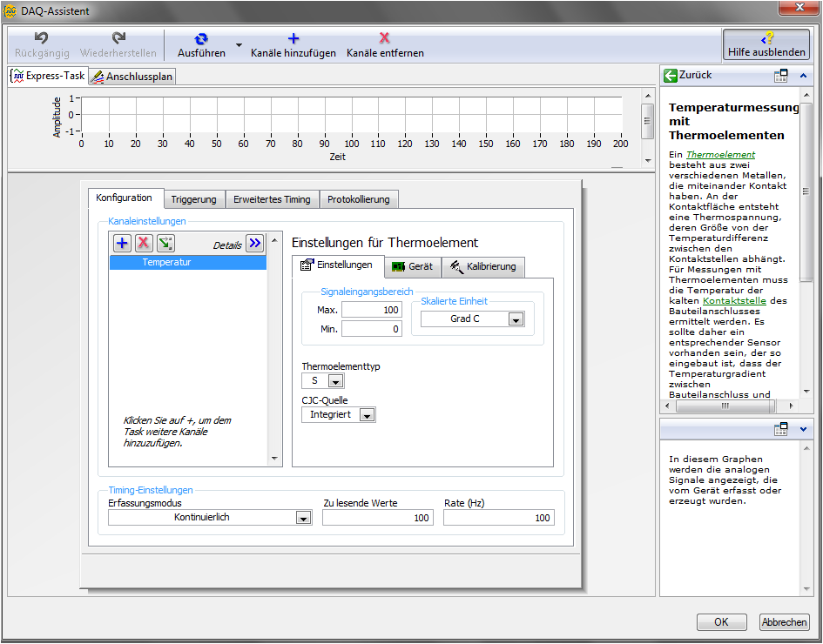
Task: Open Thermoelementtyp dropdown
Action: (x=335, y=381)
